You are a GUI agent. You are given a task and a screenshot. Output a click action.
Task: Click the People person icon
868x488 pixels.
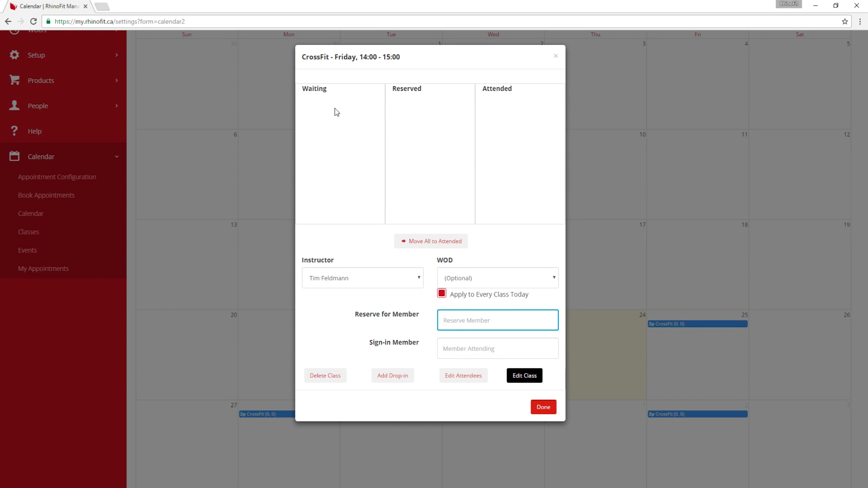(x=14, y=105)
